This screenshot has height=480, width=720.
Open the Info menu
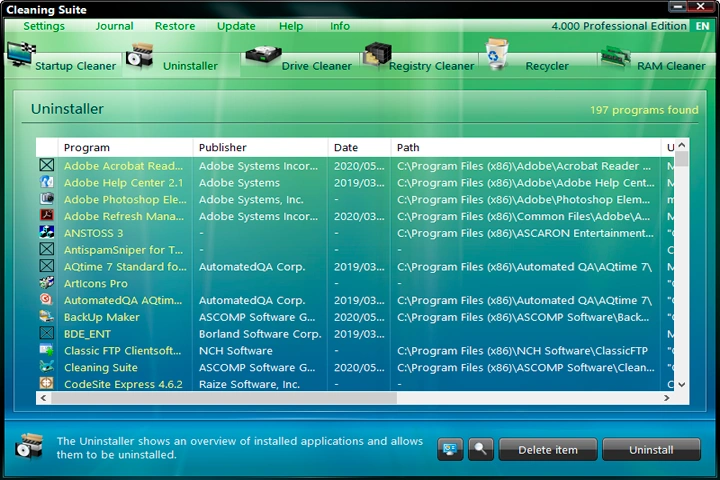pyautogui.click(x=340, y=26)
